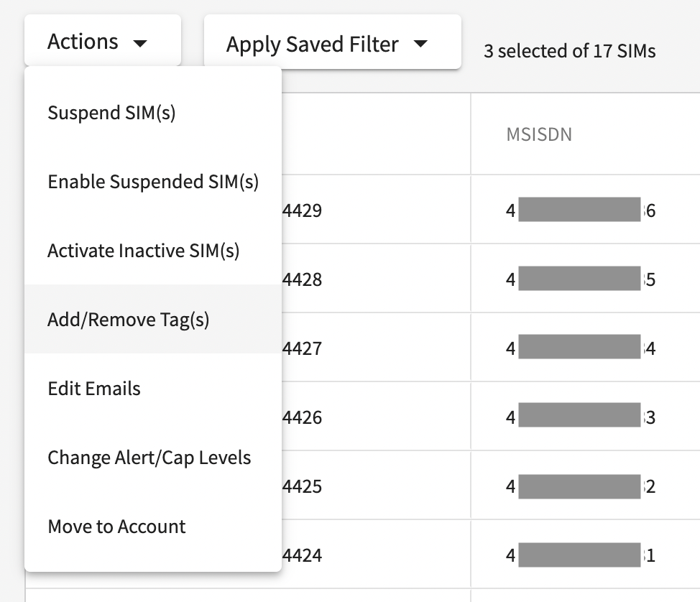Choose Add/Remove Tag(s) from Actions menu

[153, 319]
